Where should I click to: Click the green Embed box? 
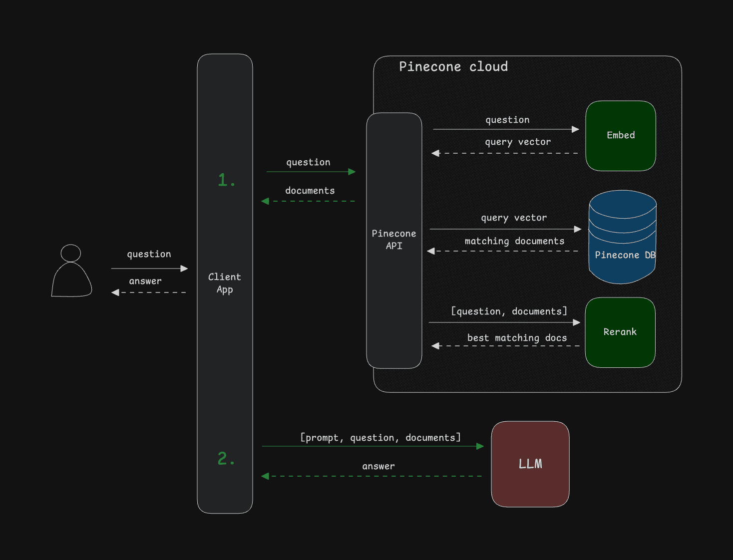pyautogui.click(x=621, y=136)
